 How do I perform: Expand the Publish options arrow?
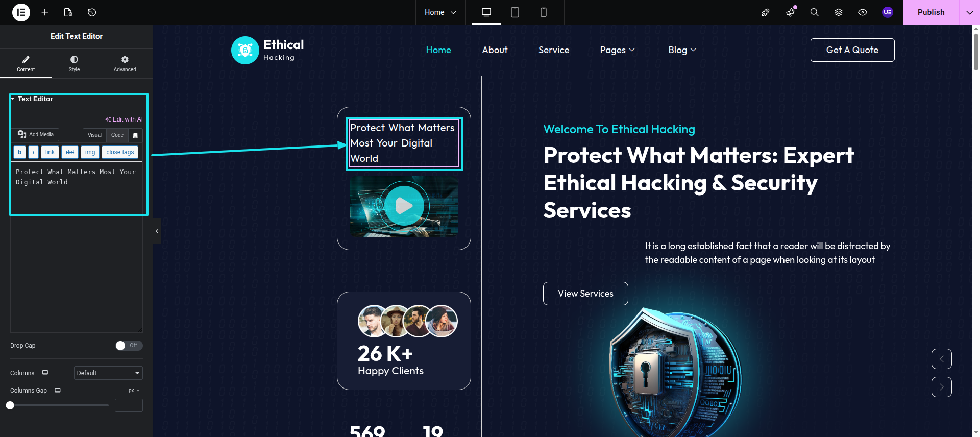click(x=969, y=12)
